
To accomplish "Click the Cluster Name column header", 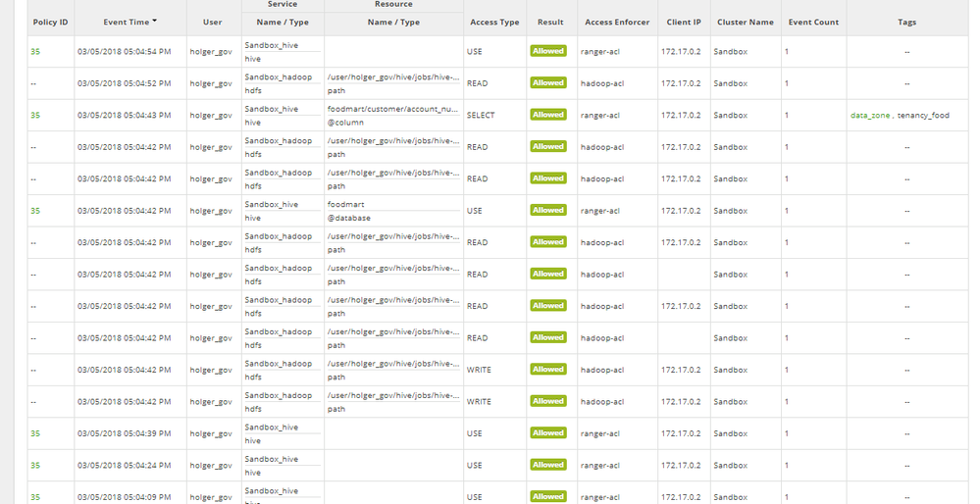I will pos(745,22).
